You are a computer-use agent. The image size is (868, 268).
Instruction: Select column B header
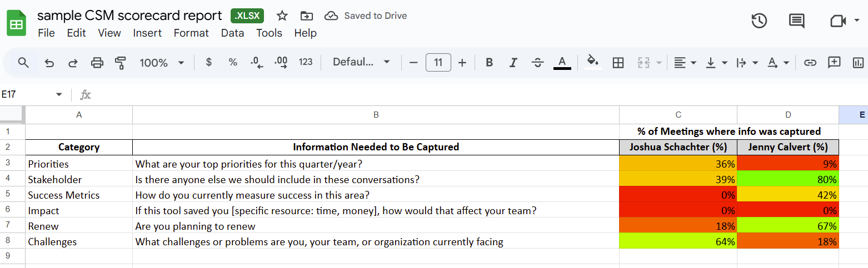(376, 115)
